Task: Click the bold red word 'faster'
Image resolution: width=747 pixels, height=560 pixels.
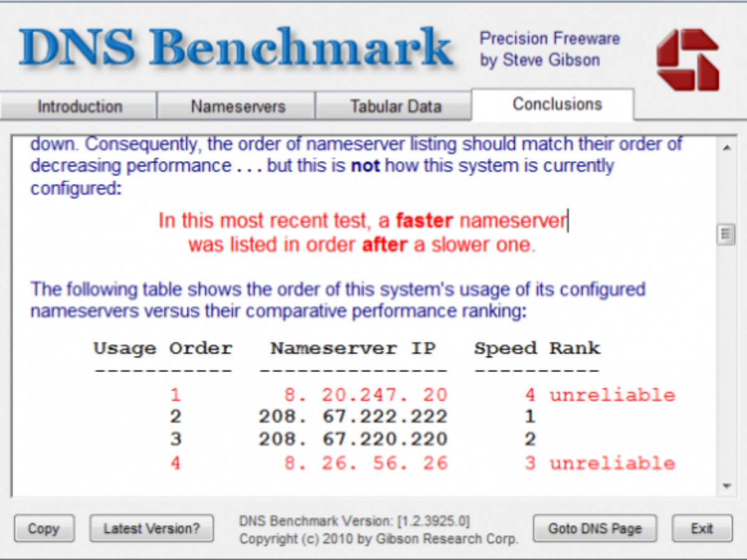Action: 425,221
